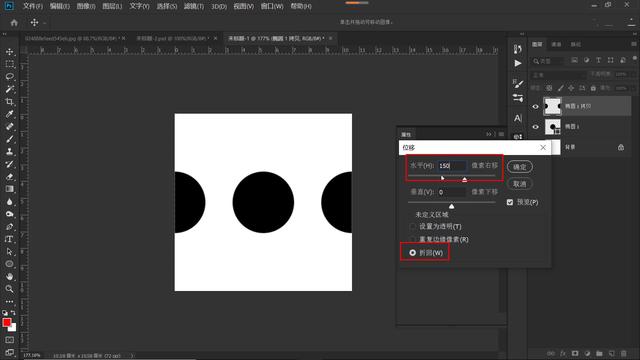Click the Horizontal (H) offset input field
Image resolution: width=640 pixels, height=360 pixels.
pyautogui.click(x=452, y=166)
